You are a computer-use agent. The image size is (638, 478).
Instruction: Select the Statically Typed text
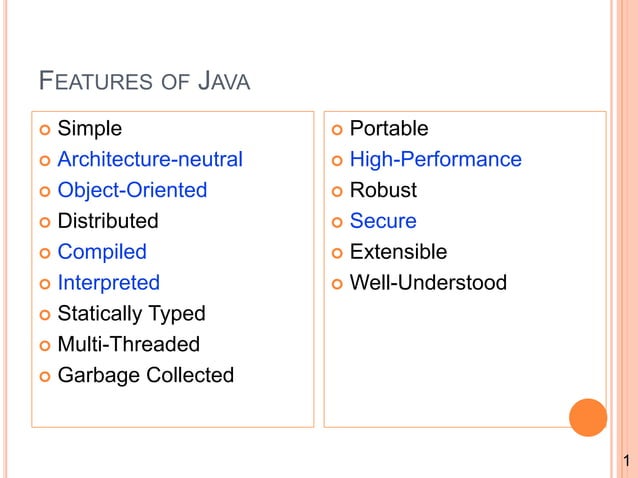pos(131,314)
